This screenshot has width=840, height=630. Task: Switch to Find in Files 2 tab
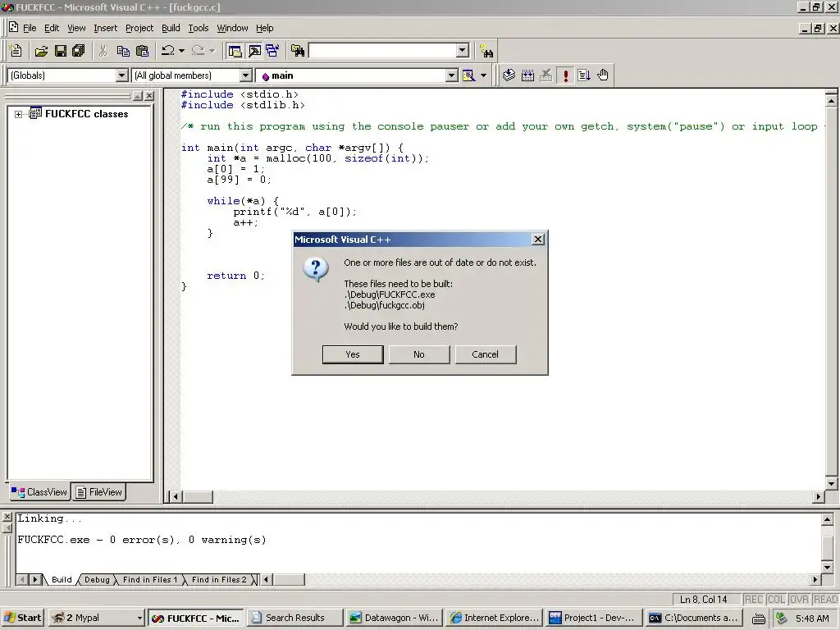[219, 580]
